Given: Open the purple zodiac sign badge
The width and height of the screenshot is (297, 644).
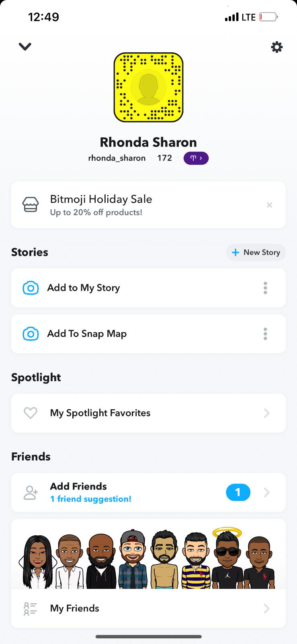Looking at the screenshot, I should 196,158.
